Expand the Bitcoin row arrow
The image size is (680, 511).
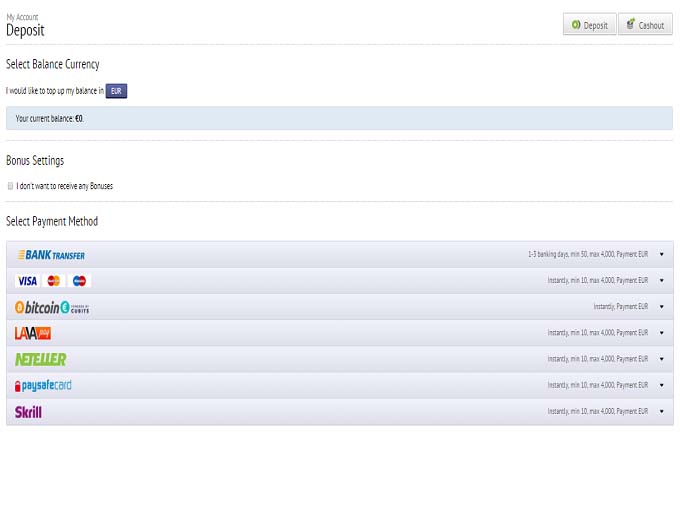point(661,307)
